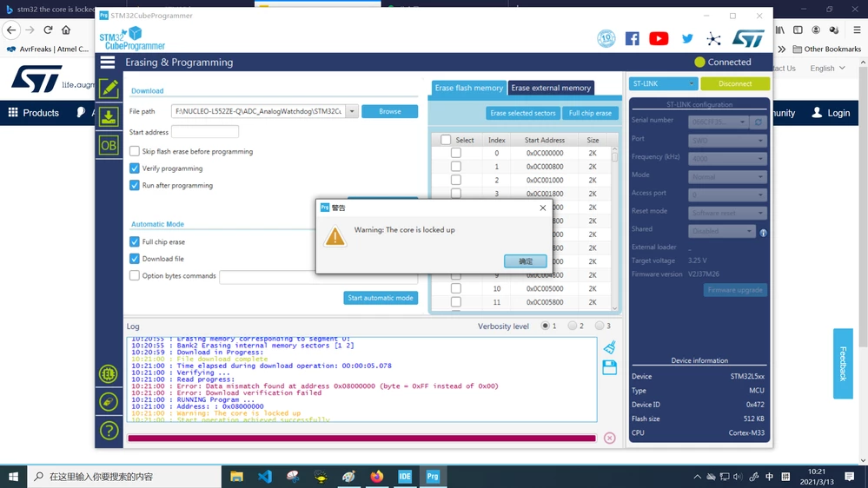Reload the browser page
868x488 pixels.
[48, 30]
